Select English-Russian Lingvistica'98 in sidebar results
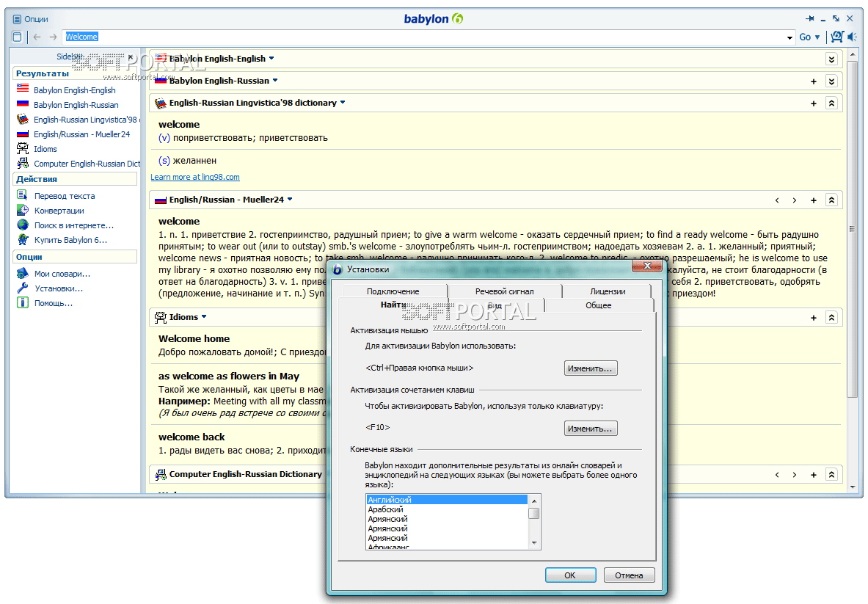868x604 pixels. [x=78, y=119]
